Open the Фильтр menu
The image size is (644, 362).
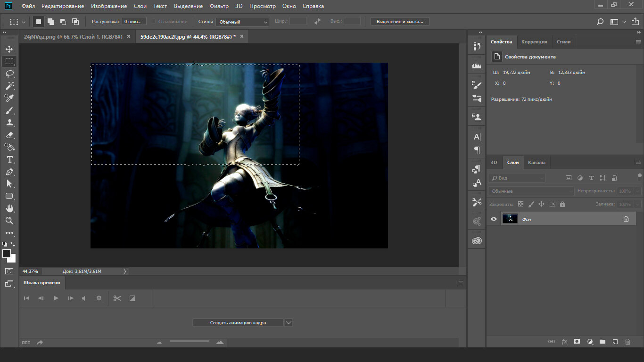click(x=219, y=6)
